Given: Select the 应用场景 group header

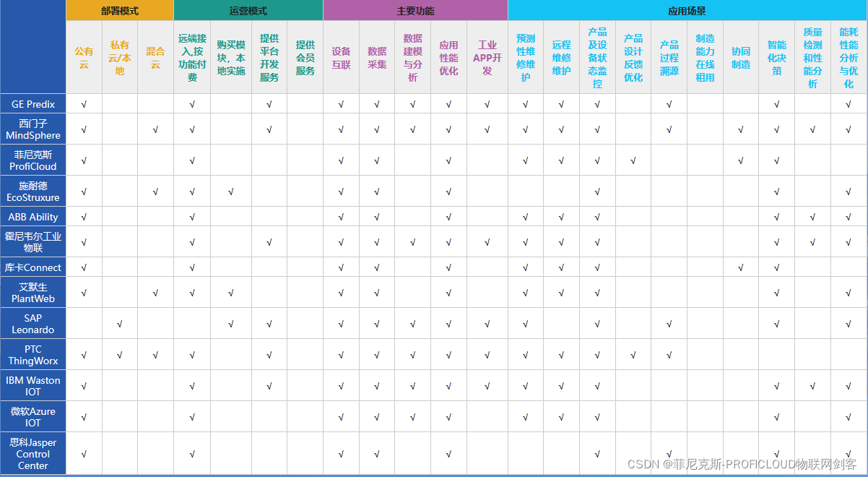Looking at the screenshot, I should point(687,11).
